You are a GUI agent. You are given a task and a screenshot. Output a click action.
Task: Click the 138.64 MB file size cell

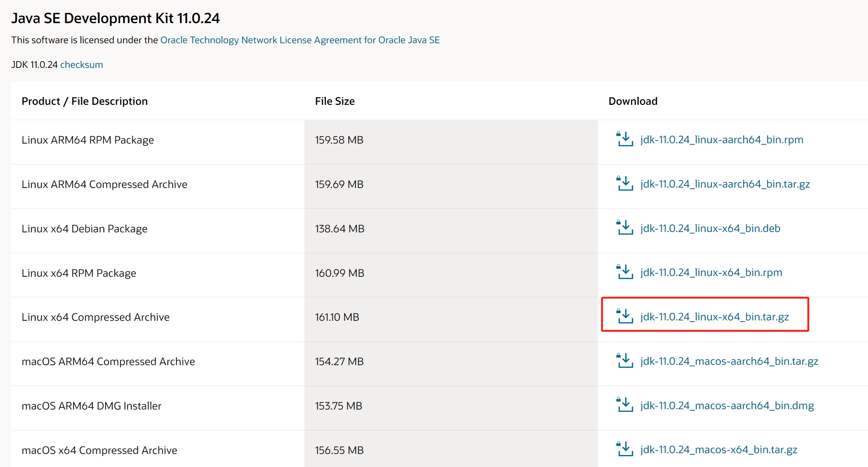pyautogui.click(x=451, y=231)
